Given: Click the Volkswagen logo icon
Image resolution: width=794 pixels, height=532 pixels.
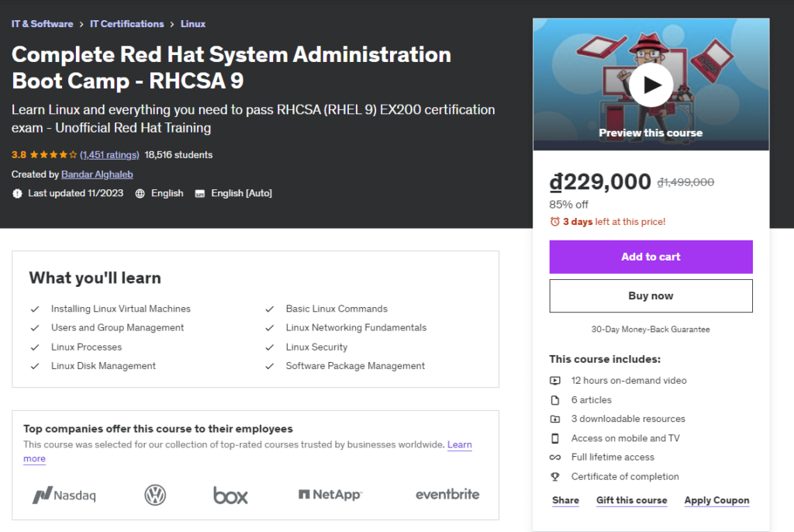Looking at the screenshot, I should (x=156, y=495).
